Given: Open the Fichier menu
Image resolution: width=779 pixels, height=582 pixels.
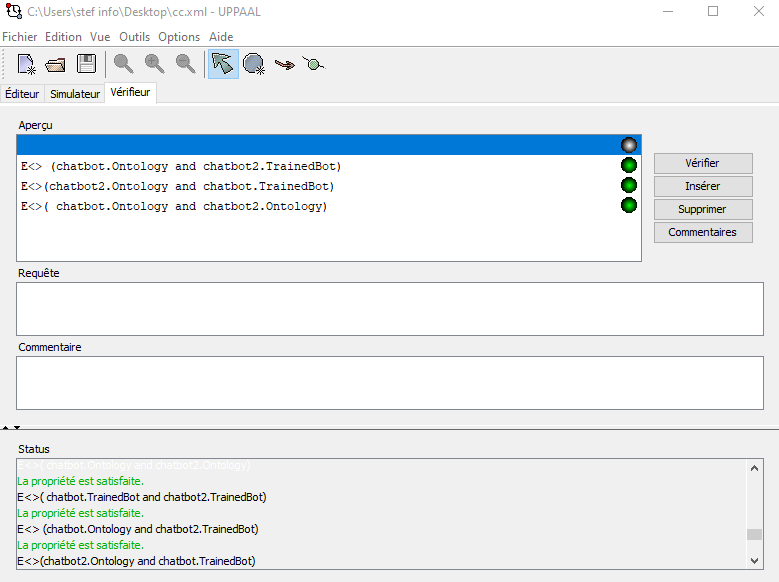Looking at the screenshot, I should coord(20,37).
